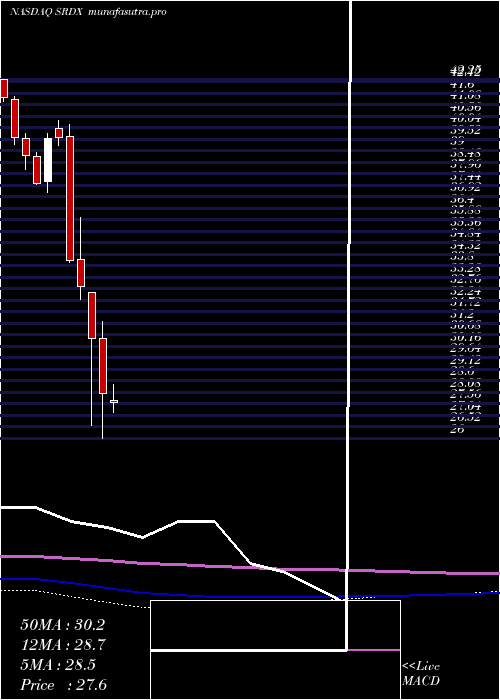Click the 12MA : 28.7 readout

(62, 645)
